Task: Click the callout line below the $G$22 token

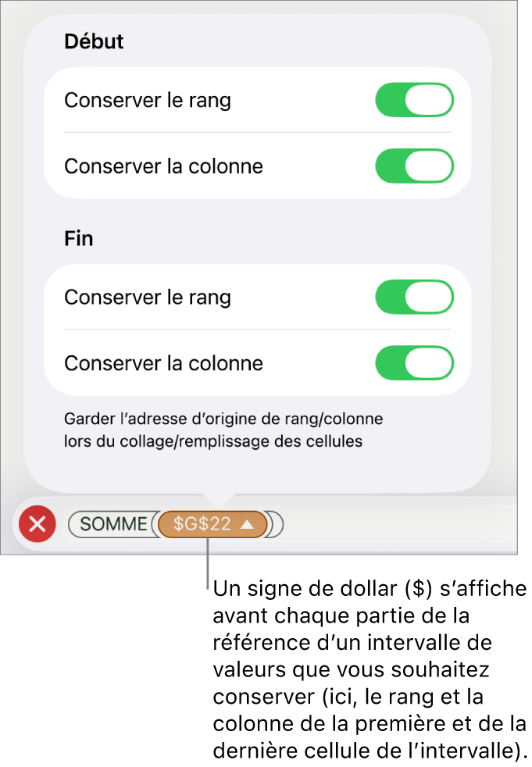Action: tap(208, 566)
